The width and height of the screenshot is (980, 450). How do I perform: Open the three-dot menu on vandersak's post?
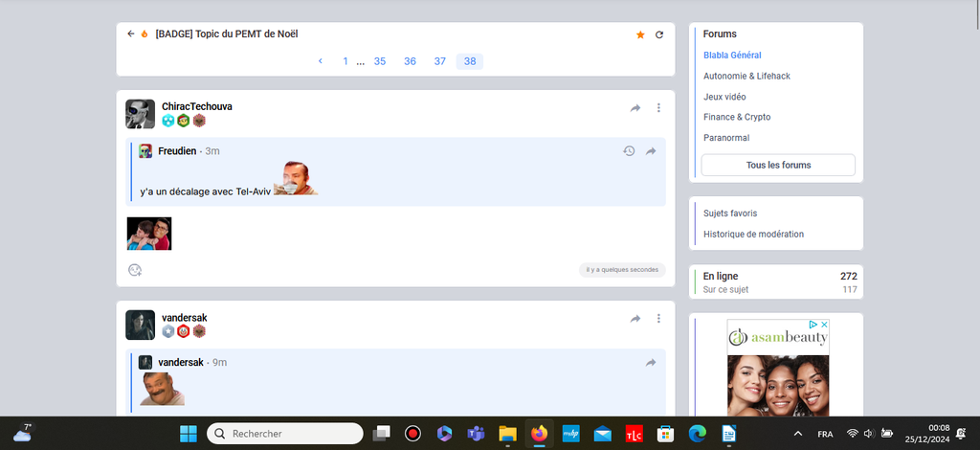658,319
